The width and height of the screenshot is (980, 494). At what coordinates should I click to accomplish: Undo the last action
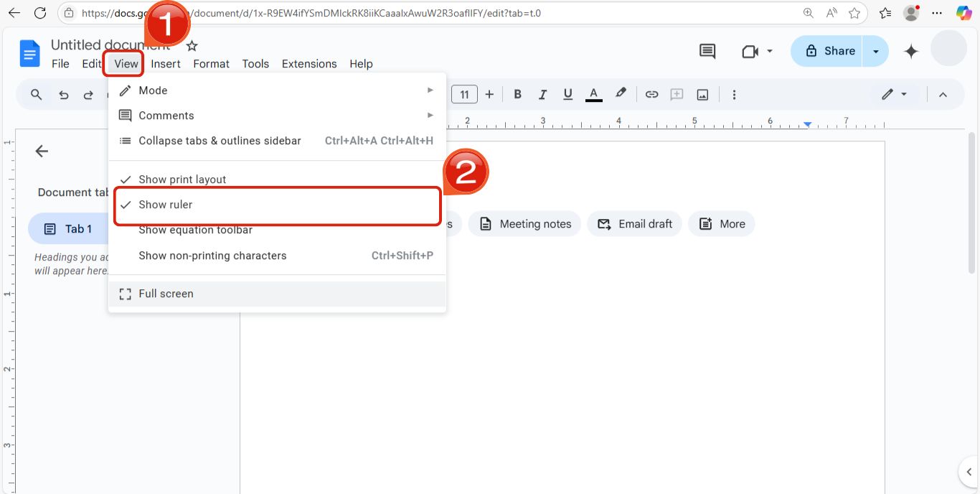[62, 94]
